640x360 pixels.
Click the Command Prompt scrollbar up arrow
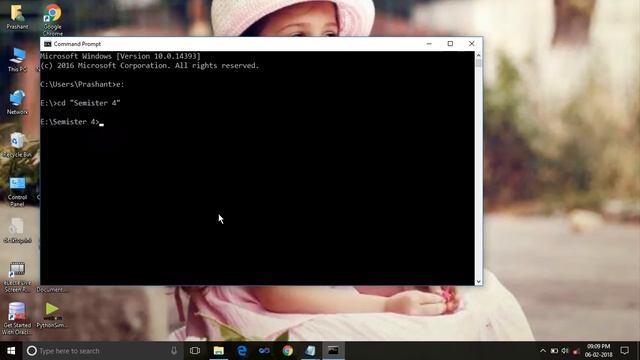pyautogui.click(x=478, y=55)
